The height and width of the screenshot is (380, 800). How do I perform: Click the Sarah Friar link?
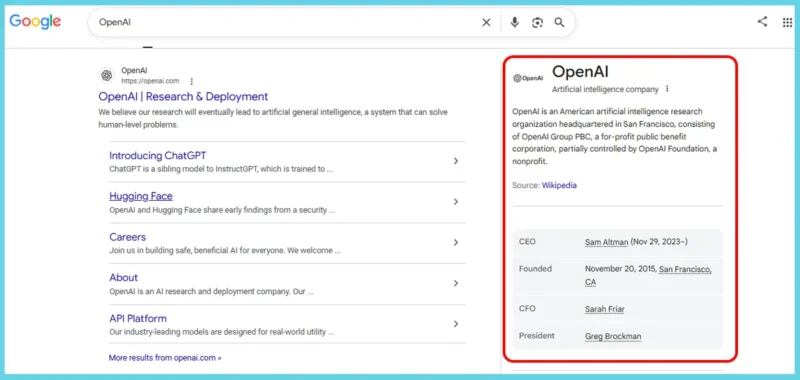[605, 309]
